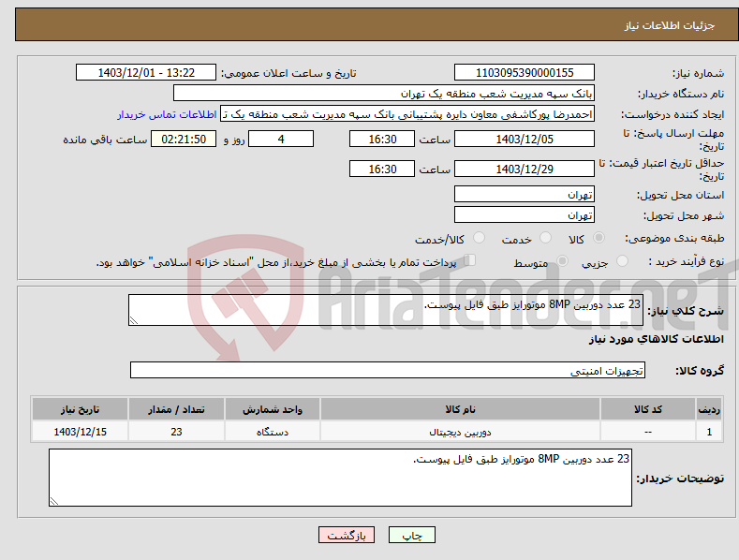
Task: Click the response deadline time 16:30 field
Action: [x=382, y=139]
